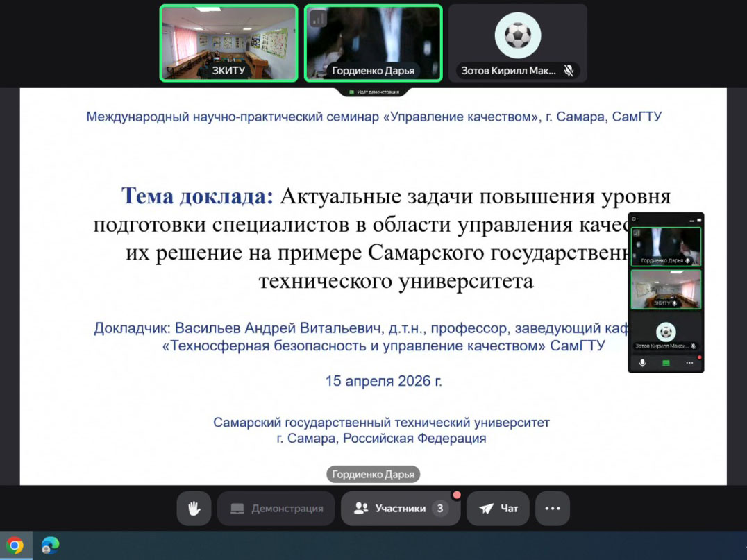Image resolution: width=747 pixels, height=560 pixels.
Task: Open Microsoft Edge from the taskbar
Action: [50, 545]
